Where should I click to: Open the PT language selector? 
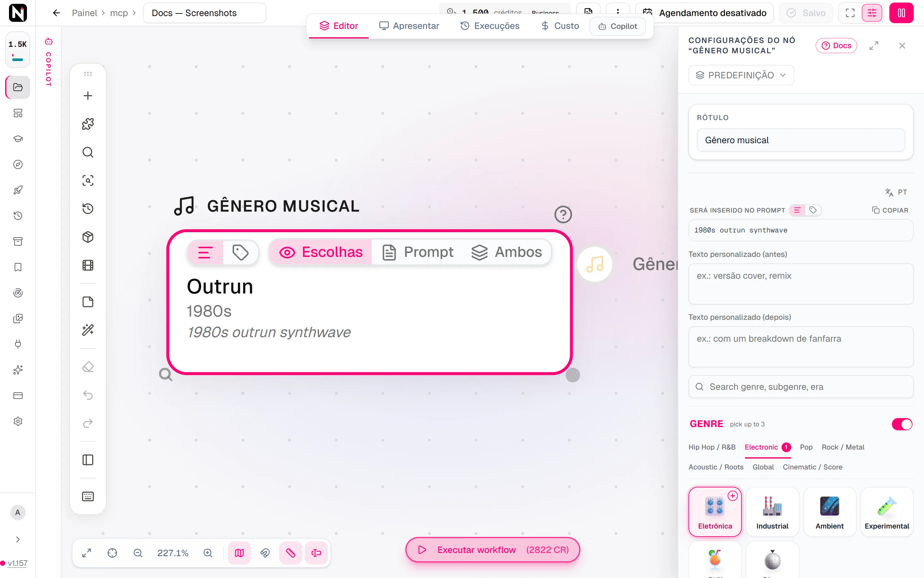pyautogui.click(x=896, y=192)
